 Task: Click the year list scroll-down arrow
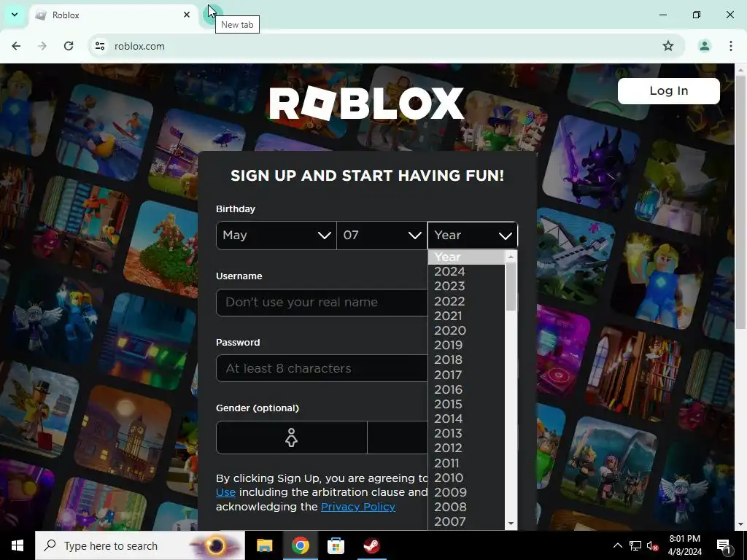(511, 524)
